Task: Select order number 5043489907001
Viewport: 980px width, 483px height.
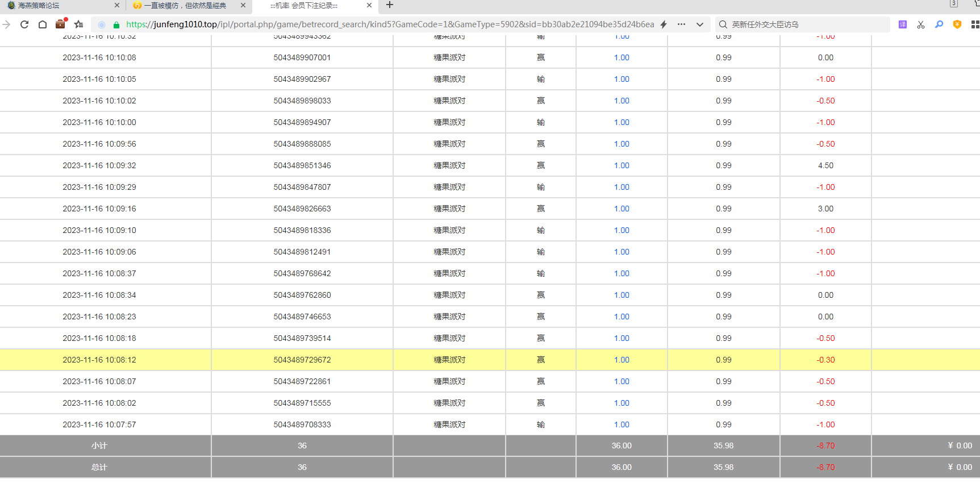Action: [x=302, y=57]
